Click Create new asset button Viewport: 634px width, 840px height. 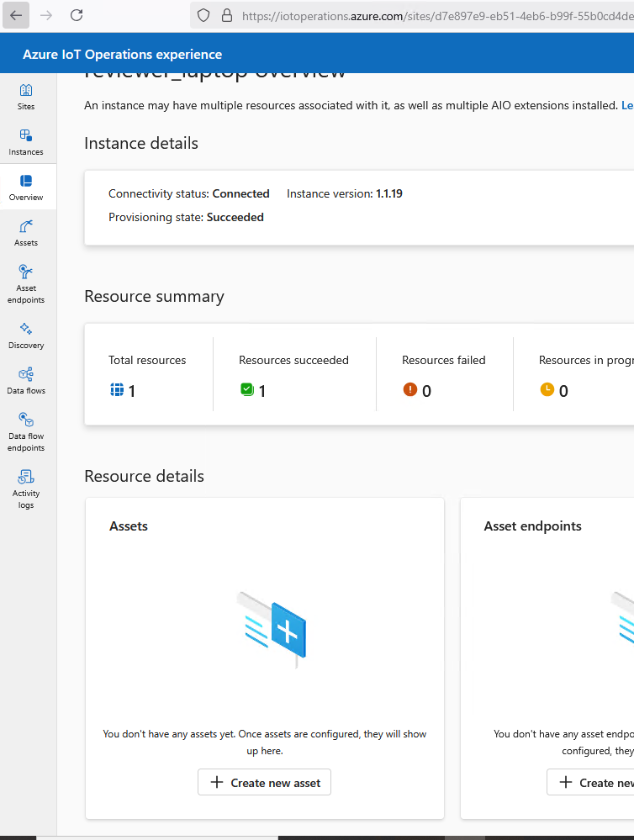tap(264, 783)
